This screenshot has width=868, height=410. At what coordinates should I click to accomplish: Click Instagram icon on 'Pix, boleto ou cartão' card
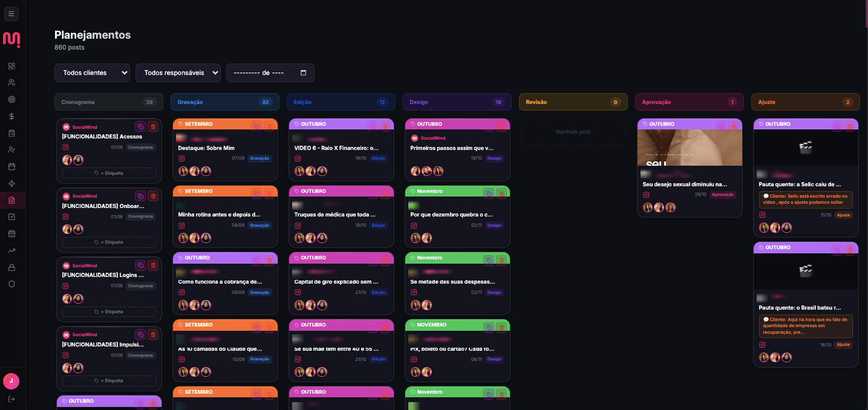(x=414, y=359)
